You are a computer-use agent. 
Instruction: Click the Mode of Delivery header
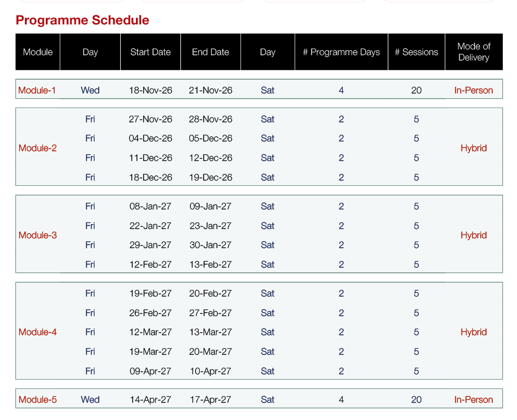(474, 52)
